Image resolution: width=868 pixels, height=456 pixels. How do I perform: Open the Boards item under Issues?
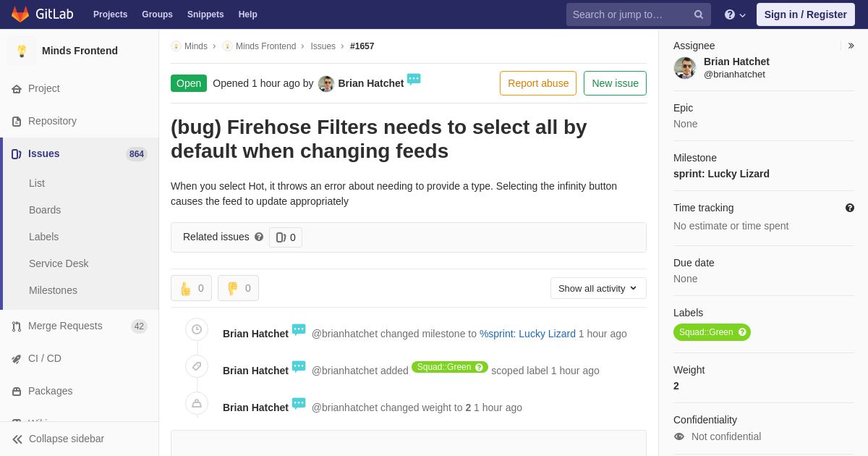pos(45,210)
